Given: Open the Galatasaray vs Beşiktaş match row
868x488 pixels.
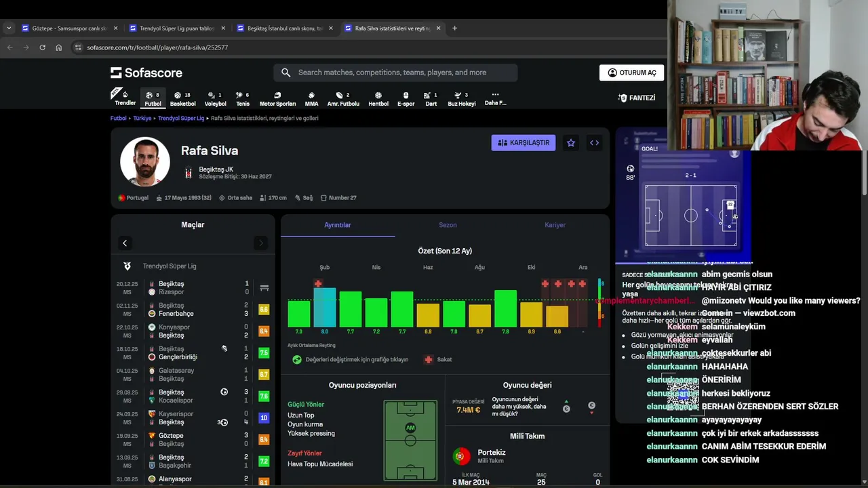Looking at the screenshot, I should [x=193, y=375].
